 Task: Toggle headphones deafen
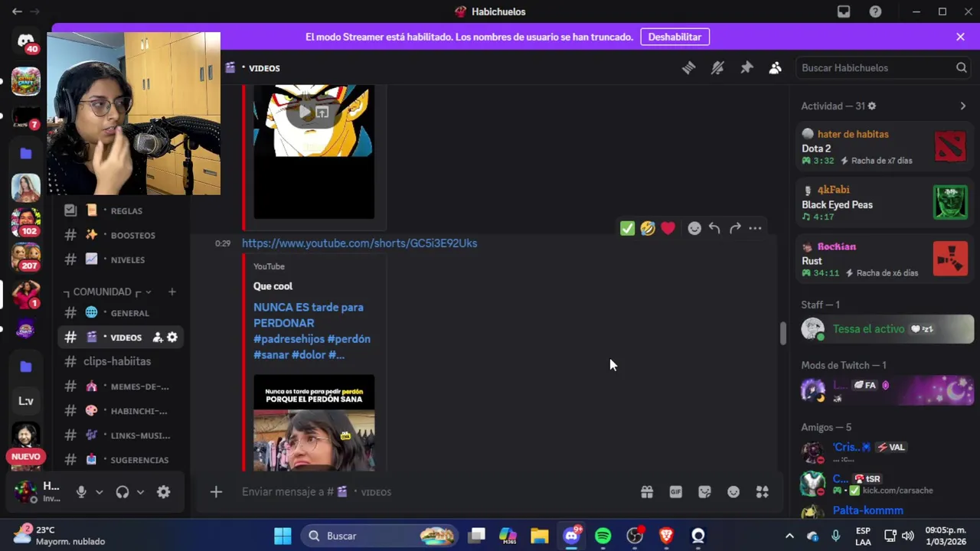122,492
